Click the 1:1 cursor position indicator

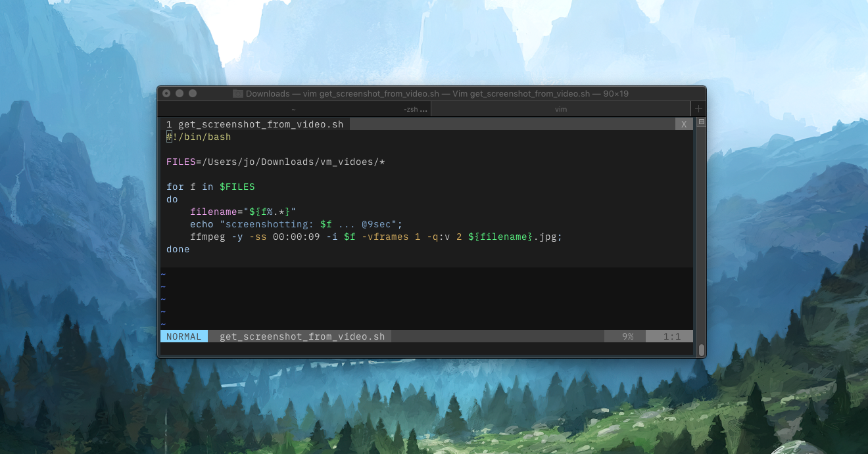671,336
